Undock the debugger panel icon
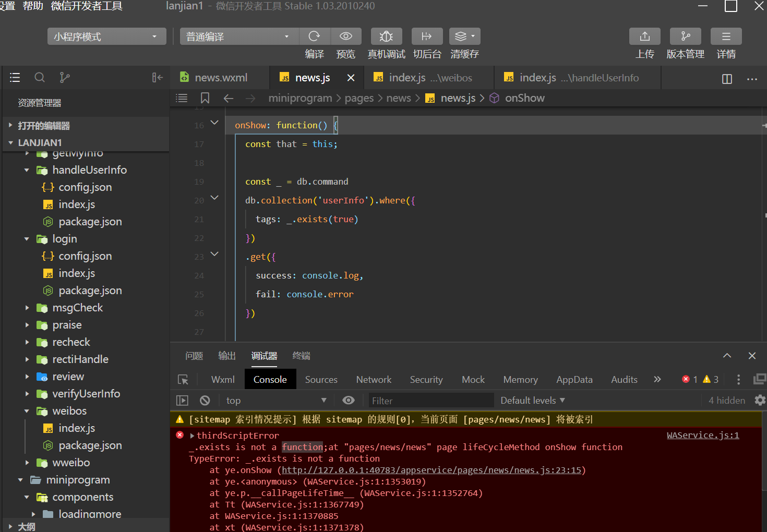Viewport: 767px width, 532px height. (x=760, y=379)
